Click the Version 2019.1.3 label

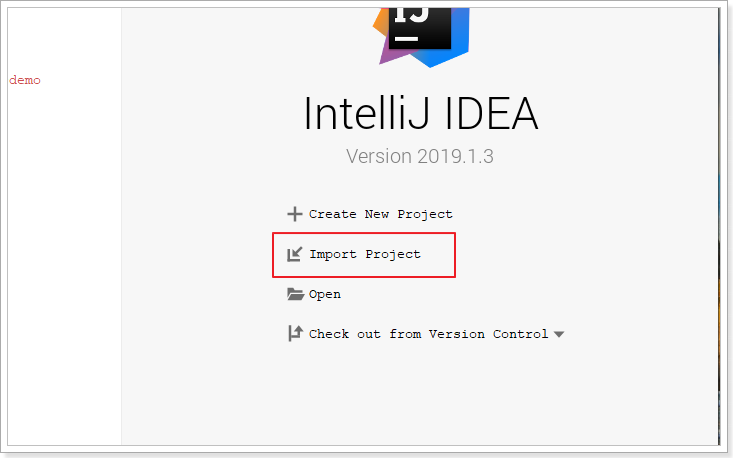click(421, 157)
